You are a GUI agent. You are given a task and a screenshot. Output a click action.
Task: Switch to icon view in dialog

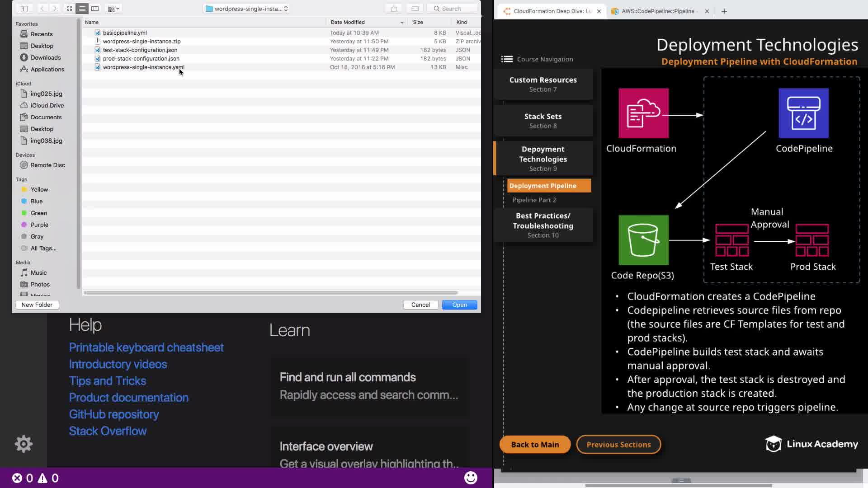(69, 9)
